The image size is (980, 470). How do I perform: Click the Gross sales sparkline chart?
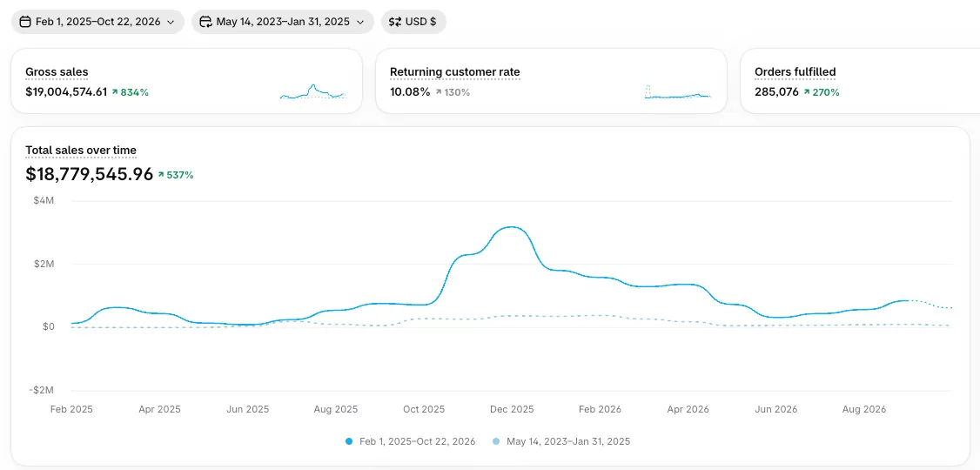tap(313, 91)
